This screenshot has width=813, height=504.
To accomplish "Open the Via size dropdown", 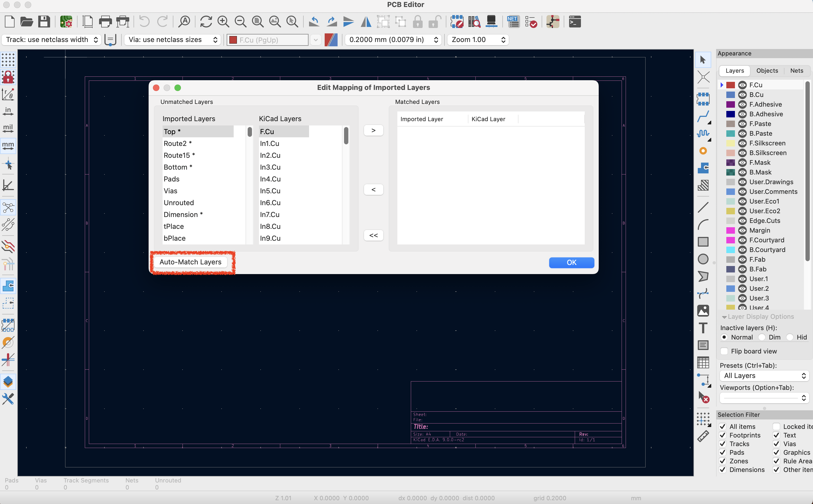I will click(173, 40).
